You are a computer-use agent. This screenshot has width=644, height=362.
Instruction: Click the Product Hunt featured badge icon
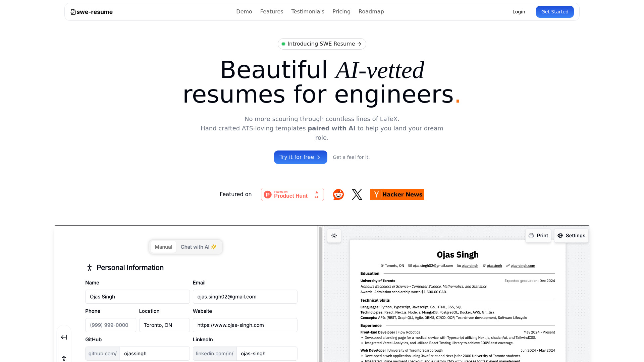pos(292,194)
